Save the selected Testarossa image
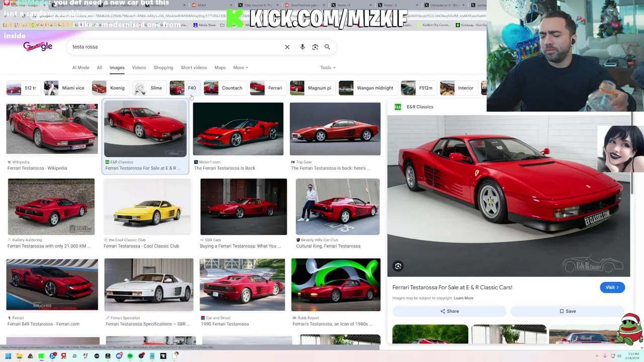644x362 pixels. 568,311
